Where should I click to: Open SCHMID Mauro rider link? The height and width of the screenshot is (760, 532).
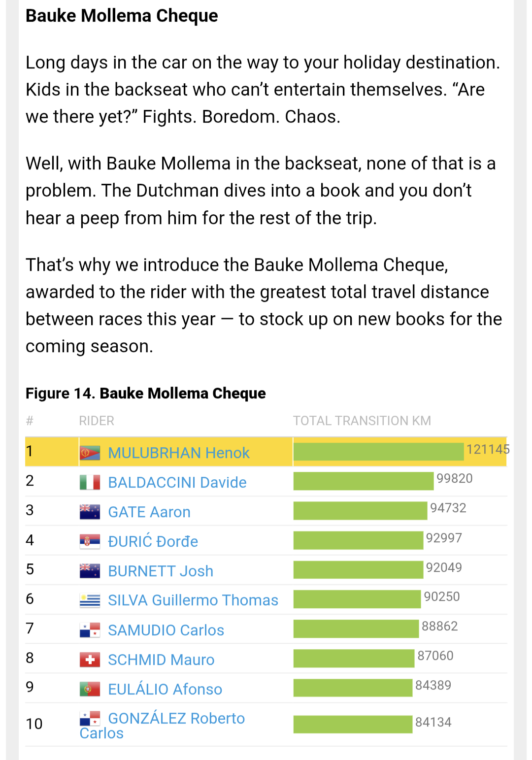161,660
